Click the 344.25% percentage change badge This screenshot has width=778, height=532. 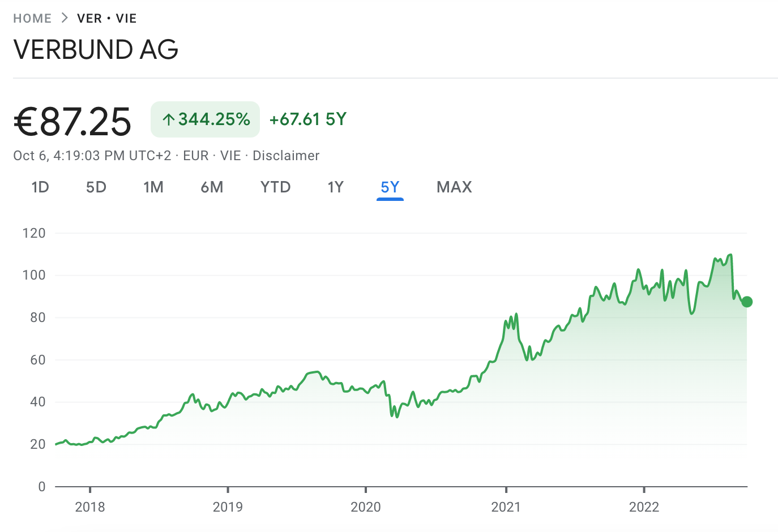[205, 119]
